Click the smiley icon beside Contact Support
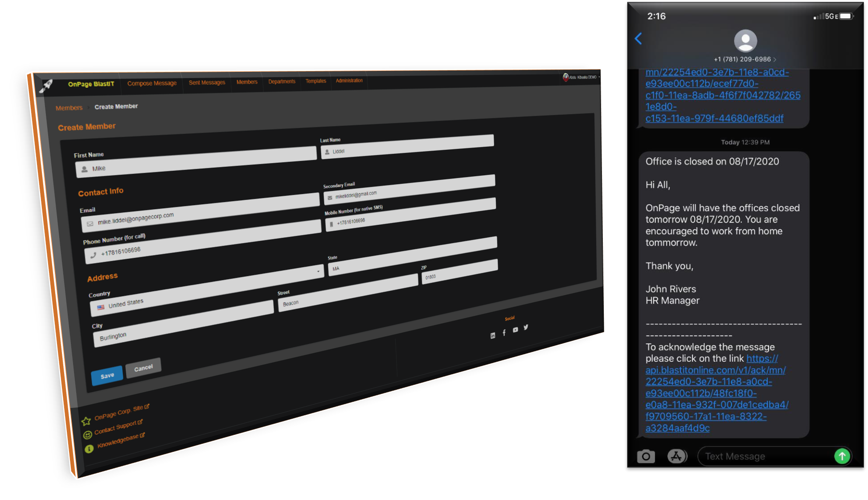 (x=87, y=434)
